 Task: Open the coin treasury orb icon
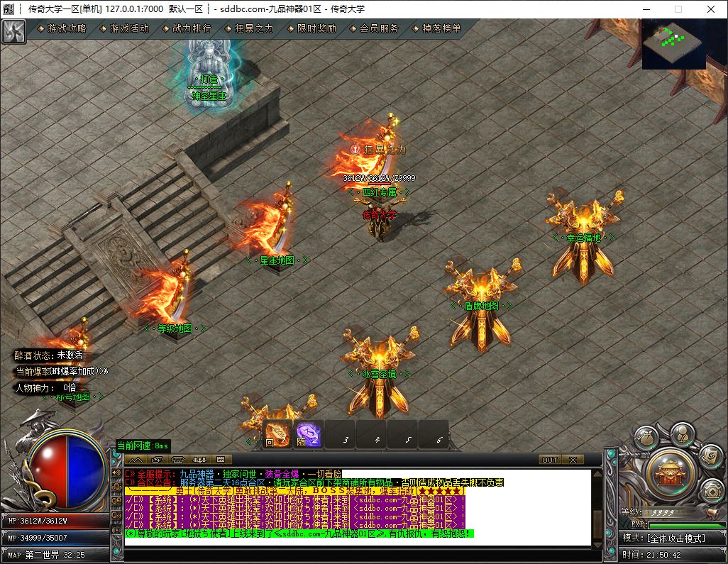click(x=711, y=491)
